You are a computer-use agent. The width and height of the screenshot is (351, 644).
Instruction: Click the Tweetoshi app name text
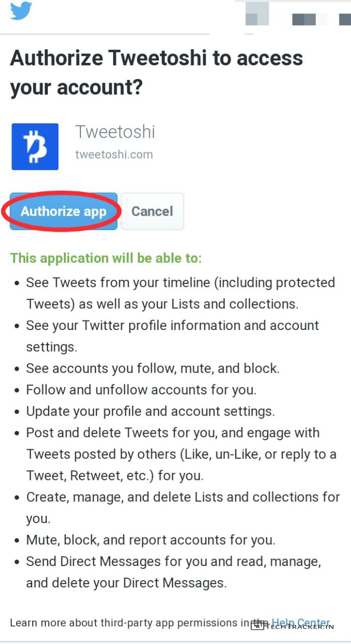(115, 132)
